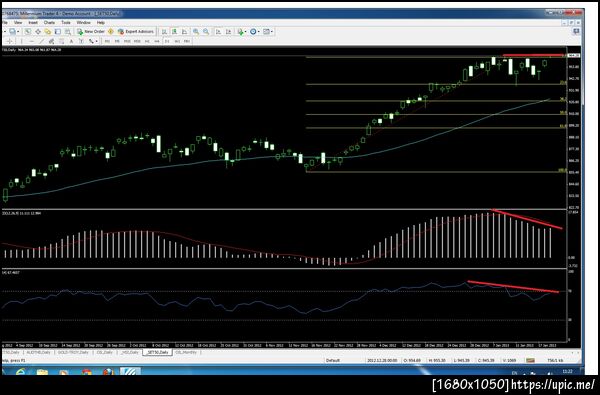Select equidistant channel tool
This screenshot has width=600, height=395.
[51, 41]
